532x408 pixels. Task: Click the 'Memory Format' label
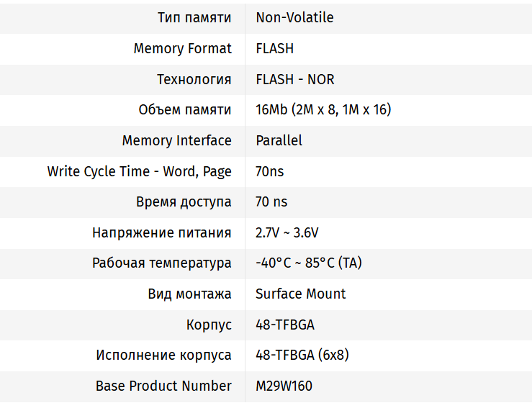click(x=182, y=48)
